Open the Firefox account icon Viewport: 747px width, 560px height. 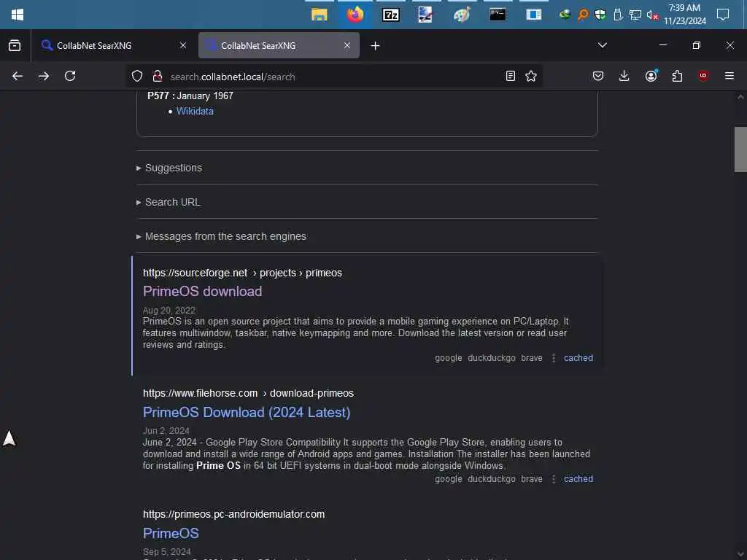click(651, 76)
